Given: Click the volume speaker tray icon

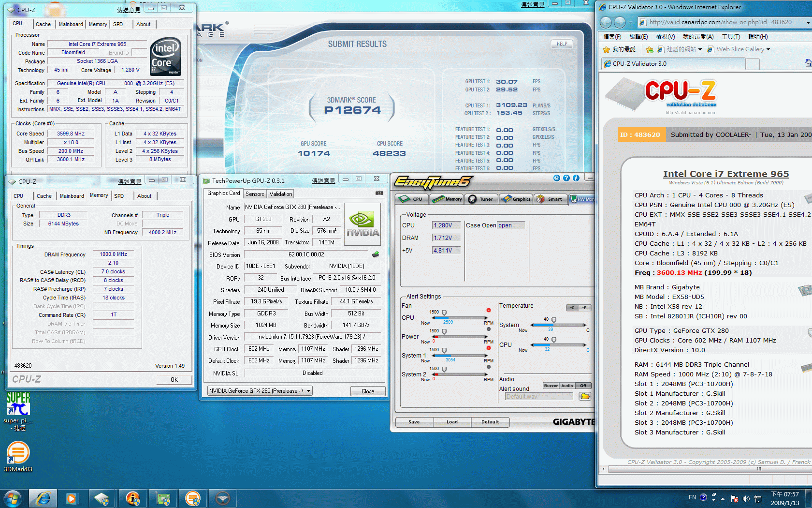Looking at the screenshot, I should pos(746,498).
